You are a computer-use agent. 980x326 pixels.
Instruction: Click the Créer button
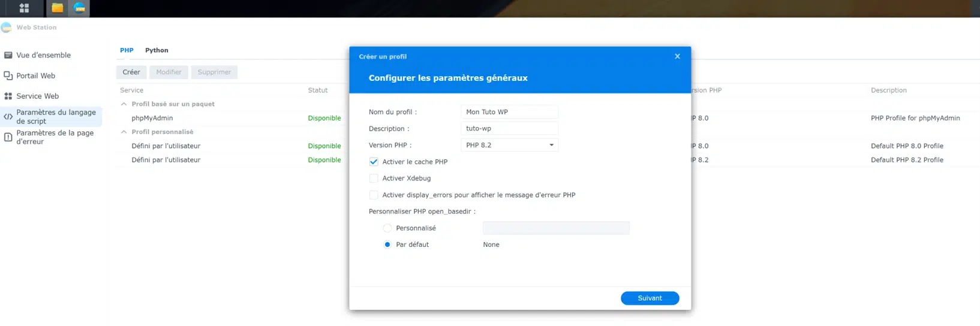coord(131,72)
